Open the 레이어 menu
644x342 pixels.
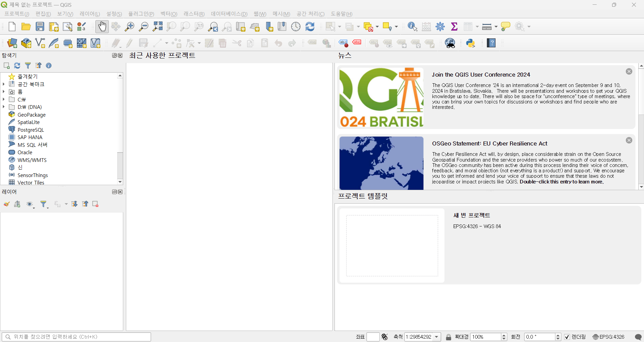point(90,14)
